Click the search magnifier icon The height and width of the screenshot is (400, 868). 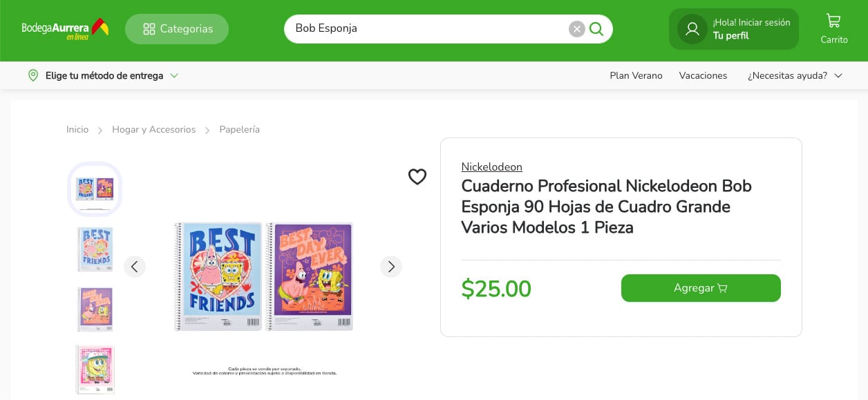tap(596, 29)
